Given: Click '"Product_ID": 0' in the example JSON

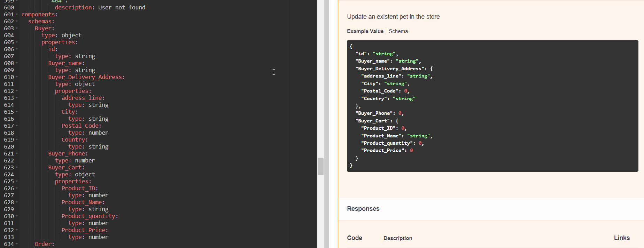Looking at the screenshot, I should [x=384, y=128].
